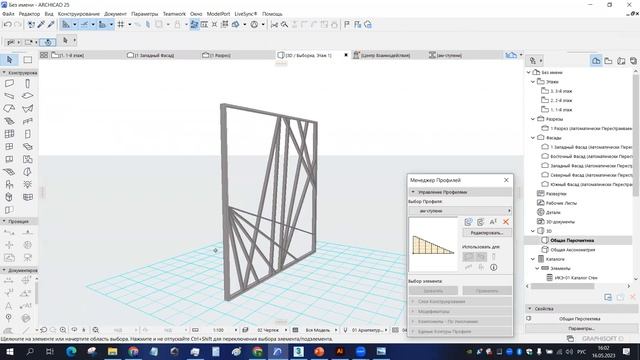Viewport: 640px width, 360px height.
Task: Open View Map in Navigator header
Action: [609, 61]
